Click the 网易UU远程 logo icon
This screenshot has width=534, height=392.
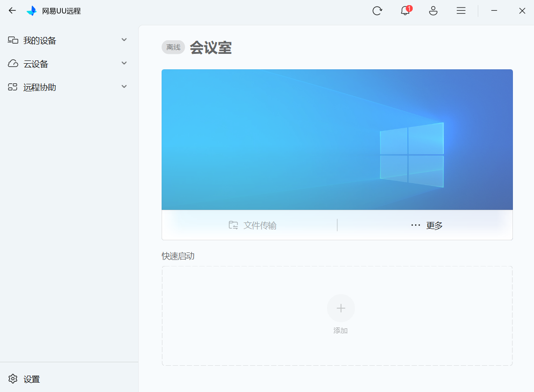(x=31, y=11)
